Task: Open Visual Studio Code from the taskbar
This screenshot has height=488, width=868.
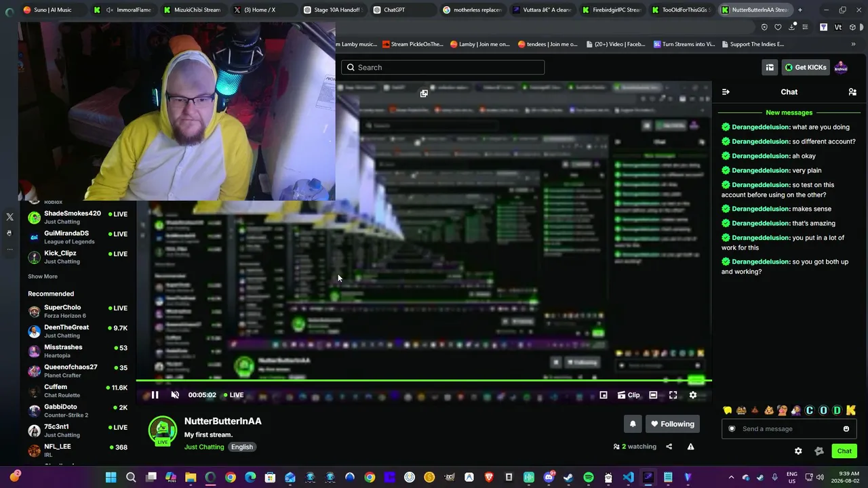Action: pos(628,477)
